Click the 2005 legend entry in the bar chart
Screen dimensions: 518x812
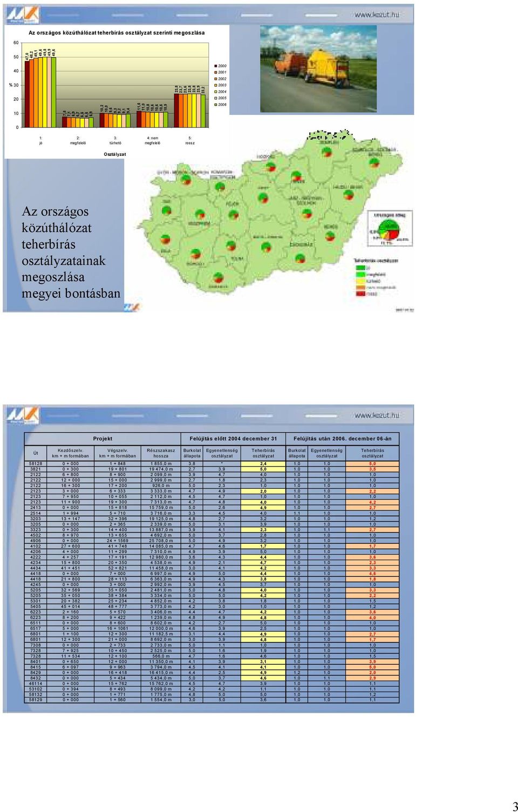pyautogui.click(x=220, y=98)
